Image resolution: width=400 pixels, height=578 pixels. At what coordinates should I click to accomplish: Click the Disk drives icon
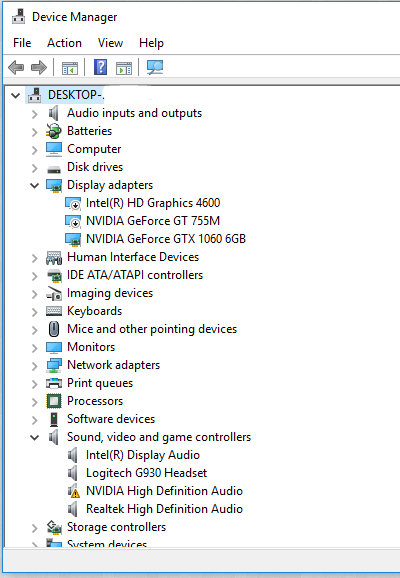54,169
